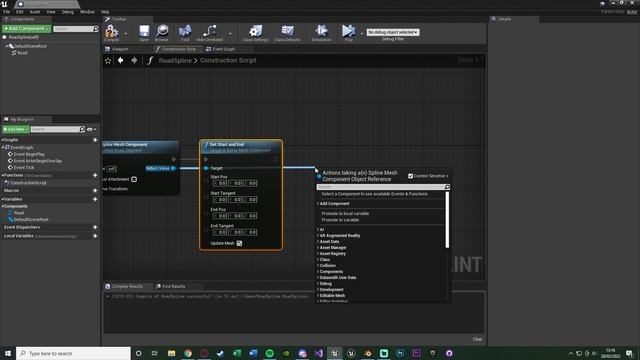Open Class Defaults from toolbar
This screenshot has height=360, width=640.
[287, 33]
